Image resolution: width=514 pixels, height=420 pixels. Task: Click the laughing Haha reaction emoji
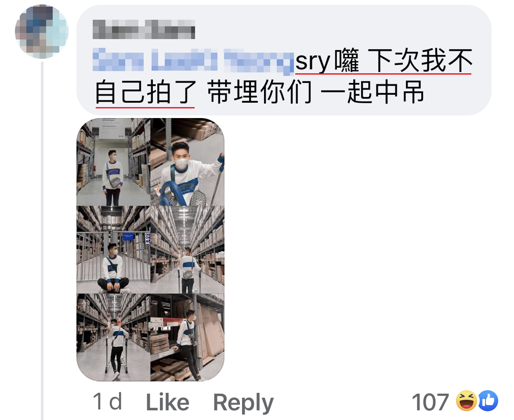coord(467,401)
